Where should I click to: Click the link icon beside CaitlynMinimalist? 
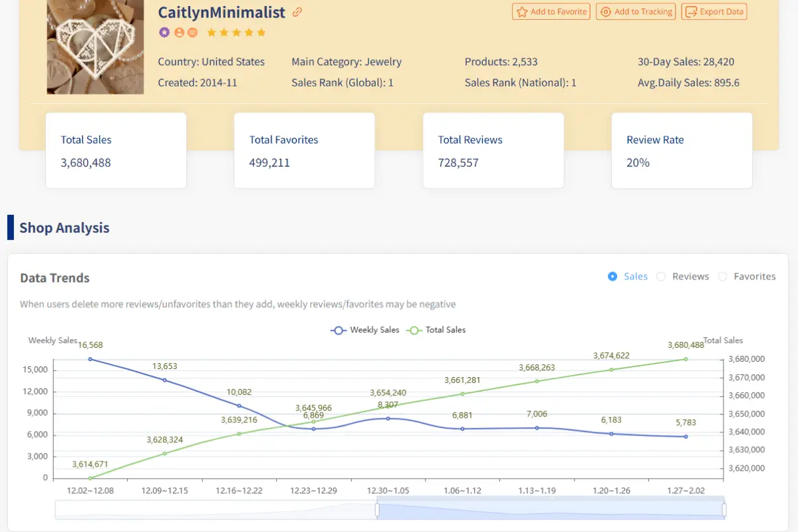point(297,12)
